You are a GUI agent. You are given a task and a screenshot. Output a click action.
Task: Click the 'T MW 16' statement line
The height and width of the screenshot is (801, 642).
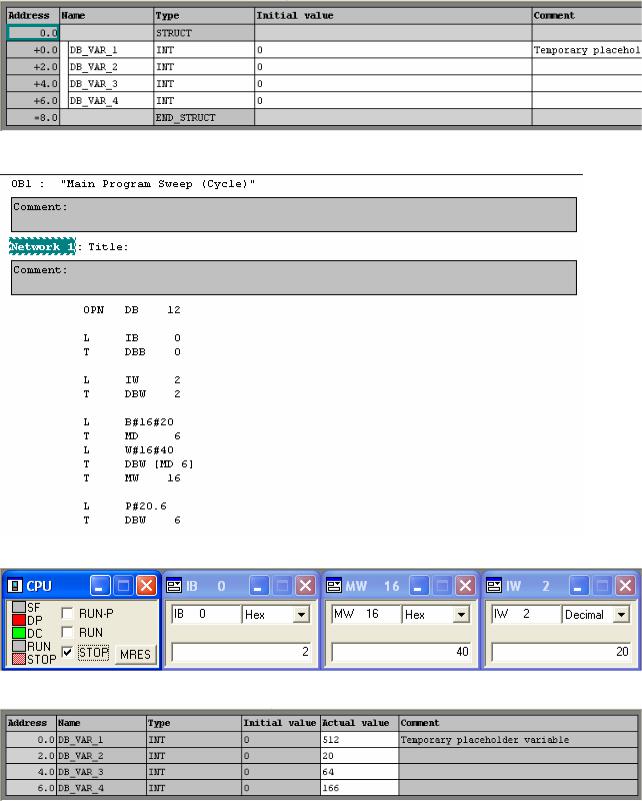(132, 478)
